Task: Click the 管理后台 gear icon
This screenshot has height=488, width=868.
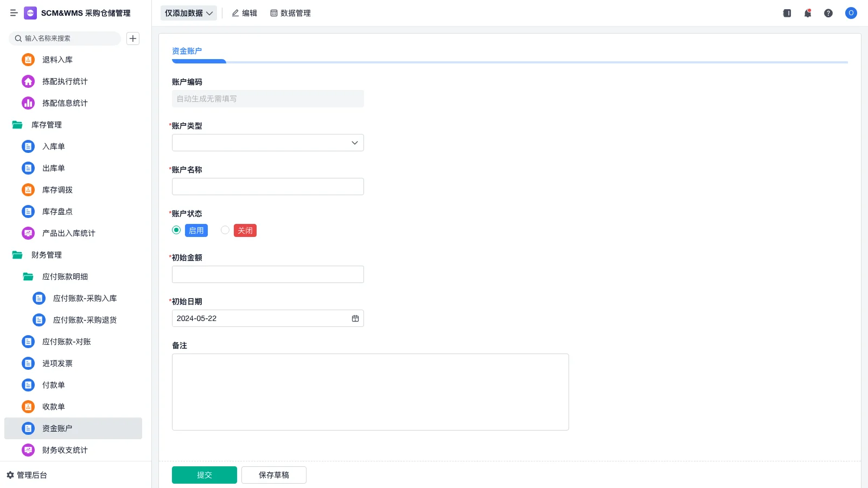Action: click(10, 475)
